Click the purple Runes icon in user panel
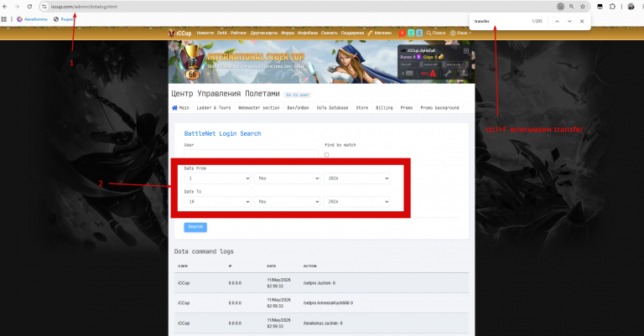This screenshot has height=336, width=644. 419,57
